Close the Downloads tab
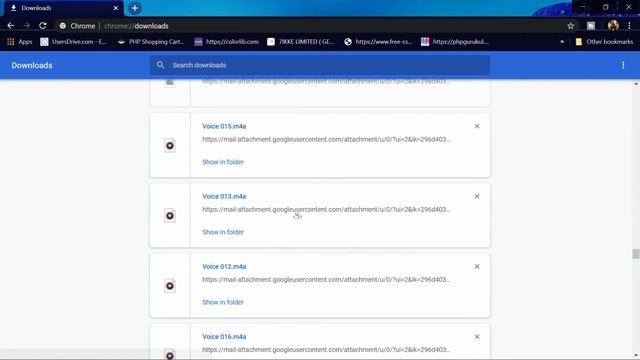This screenshot has height=360, width=640. tap(116, 8)
